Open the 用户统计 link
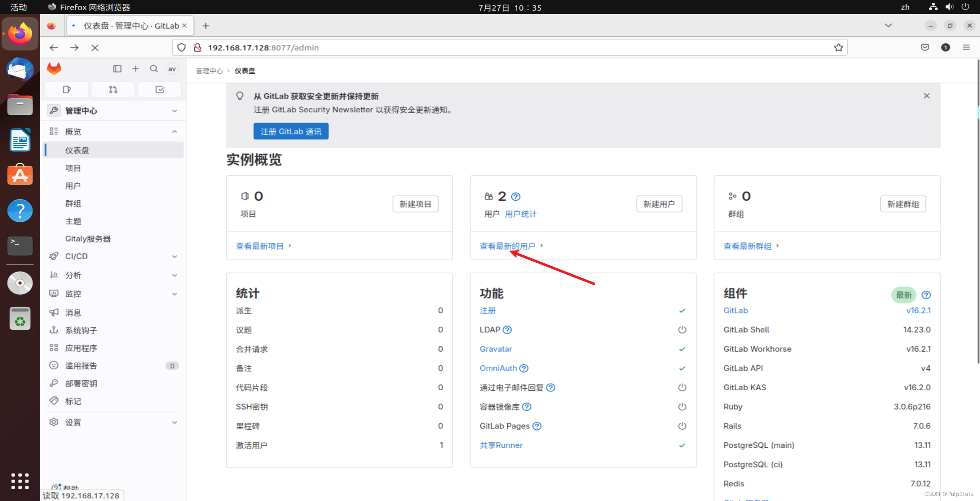 (x=521, y=214)
